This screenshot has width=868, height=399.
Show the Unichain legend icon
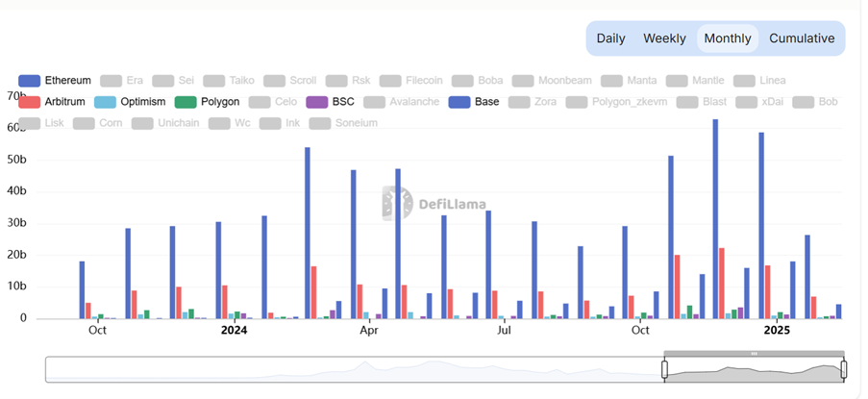(x=143, y=123)
